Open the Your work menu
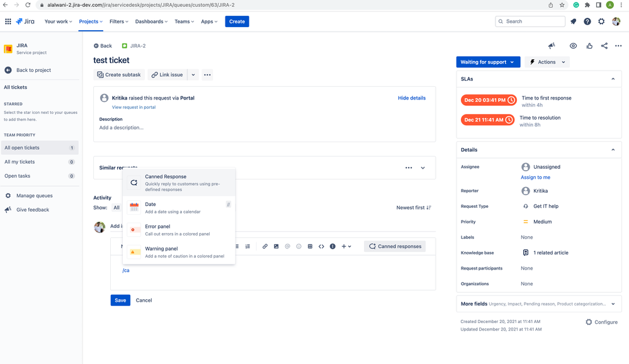The width and height of the screenshot is (629, 364). (58, 21)
